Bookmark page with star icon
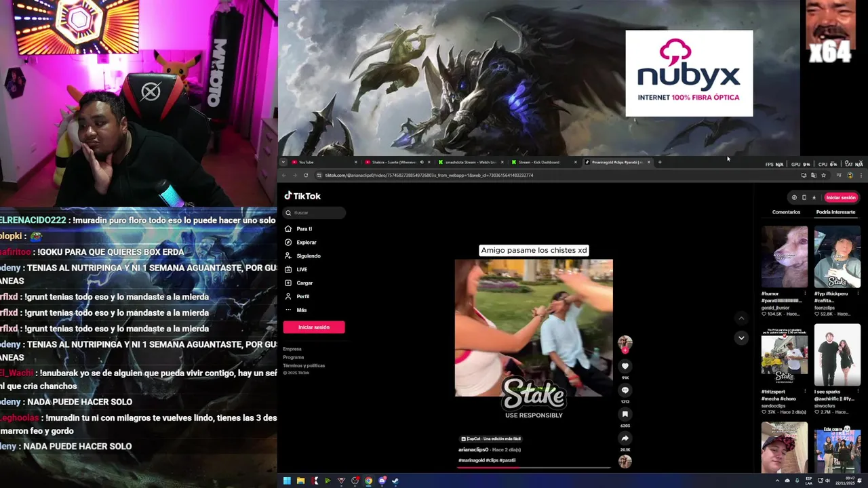868x488 pixels. click(x=823, y=175)
